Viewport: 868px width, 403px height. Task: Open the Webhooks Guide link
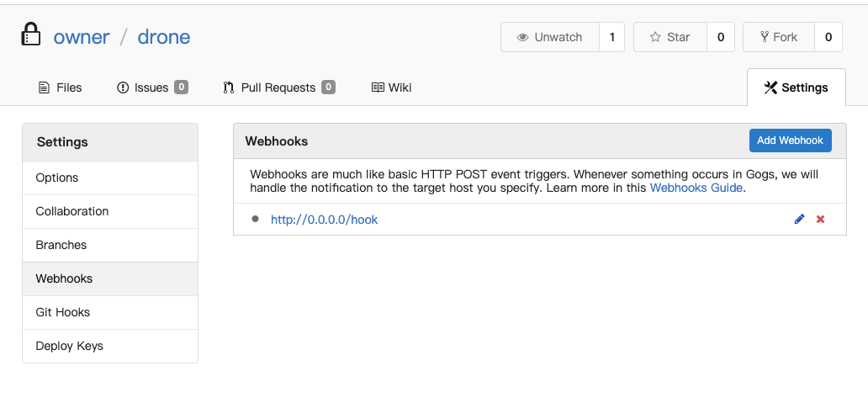click(696, 188)
